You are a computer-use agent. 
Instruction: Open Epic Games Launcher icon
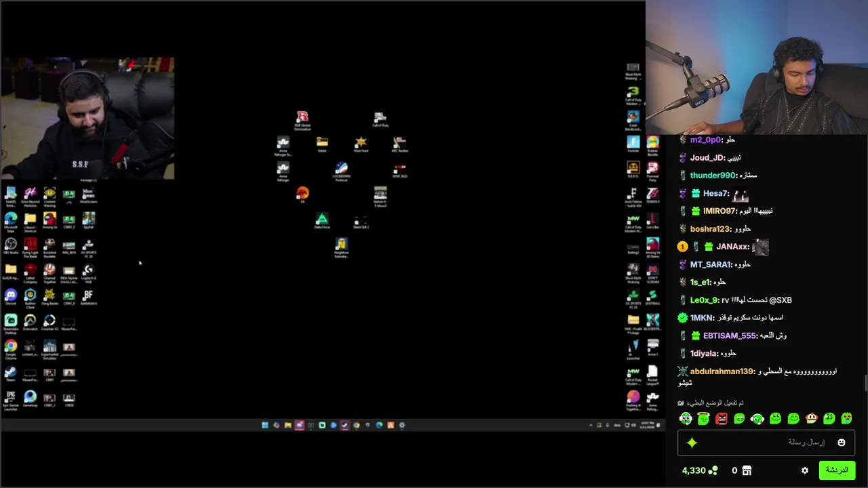click(x=11, y=401)
